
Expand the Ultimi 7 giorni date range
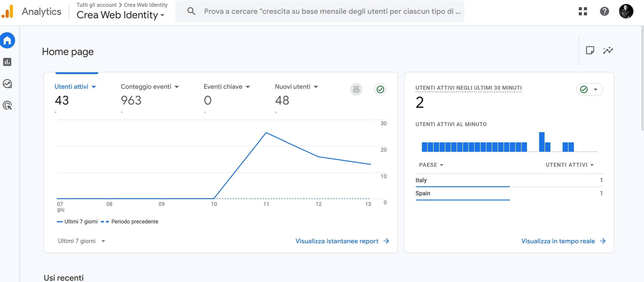[x=81, y=241]
